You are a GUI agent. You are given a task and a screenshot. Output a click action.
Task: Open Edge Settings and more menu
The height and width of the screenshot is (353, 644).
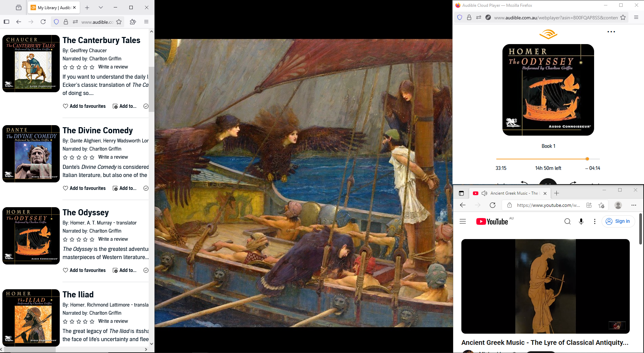[x=633, y=205]
